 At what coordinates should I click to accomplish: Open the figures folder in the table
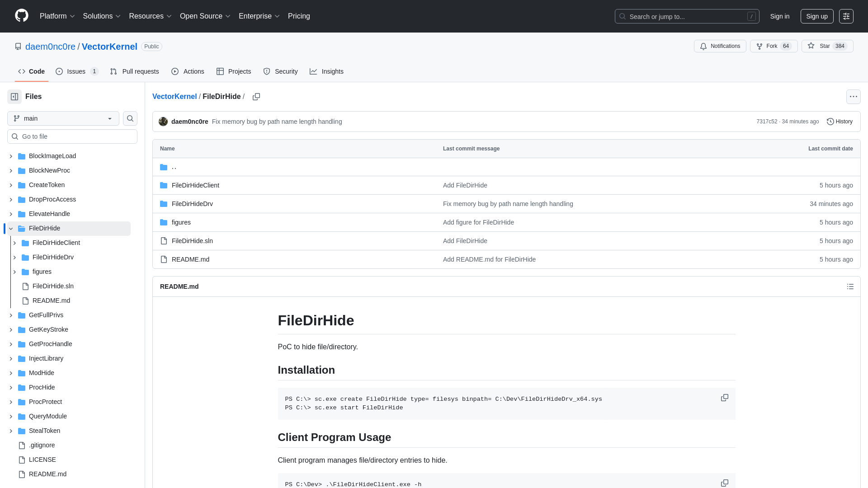pos(181,222)
